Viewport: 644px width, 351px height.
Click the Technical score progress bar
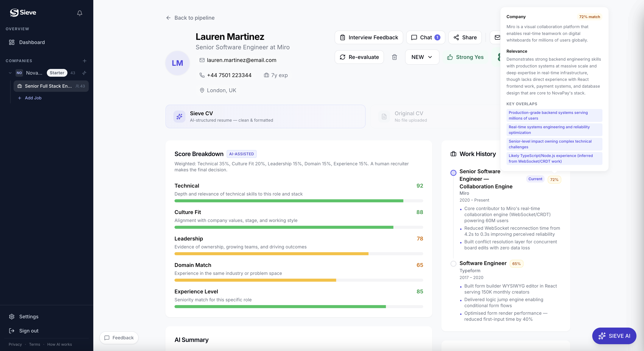point(299,201)
